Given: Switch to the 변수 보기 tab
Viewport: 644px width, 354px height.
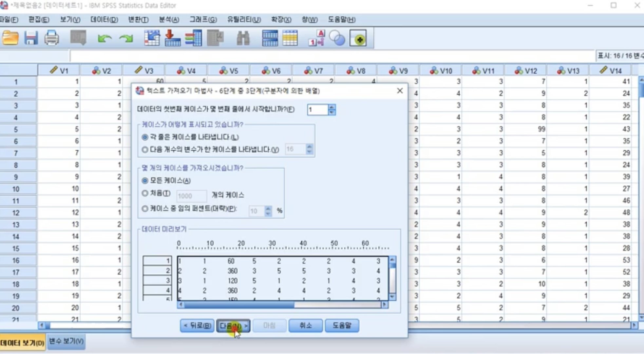Looking at the screenshot, I should (x=66, y=341).
